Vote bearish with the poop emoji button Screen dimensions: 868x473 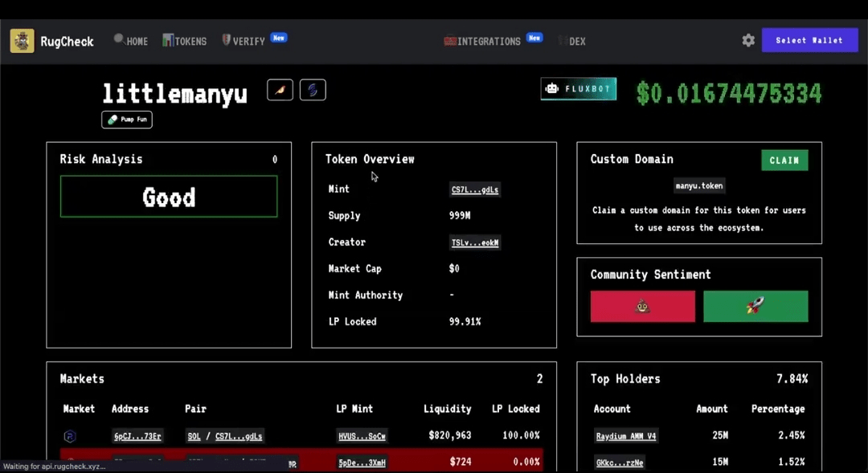pos(642,307)
